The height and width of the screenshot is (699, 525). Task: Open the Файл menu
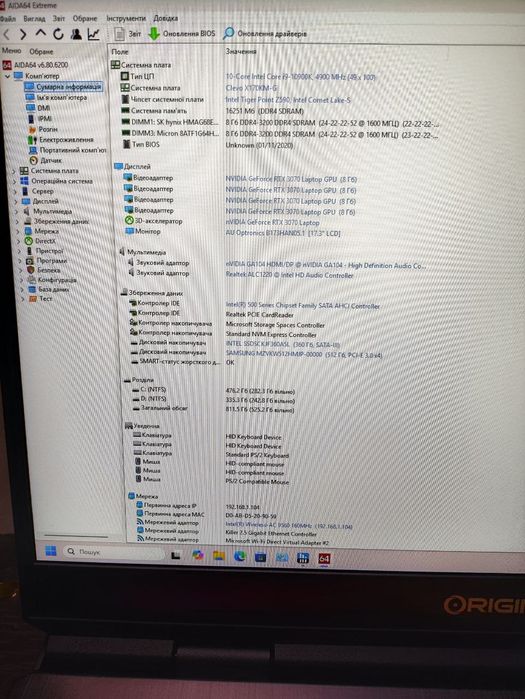coord(8,18)
